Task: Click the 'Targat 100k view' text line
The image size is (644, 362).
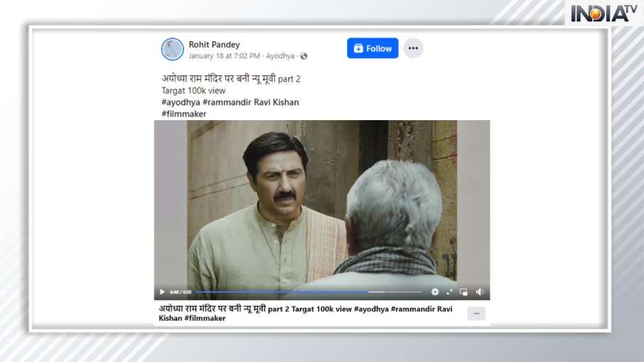Action: (194, 91)
